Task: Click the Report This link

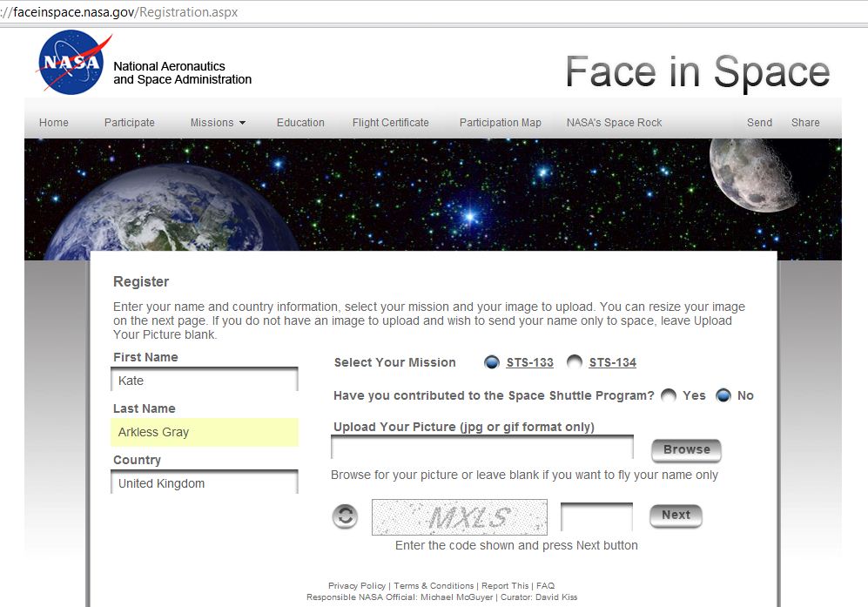Action: pos(505,585)
